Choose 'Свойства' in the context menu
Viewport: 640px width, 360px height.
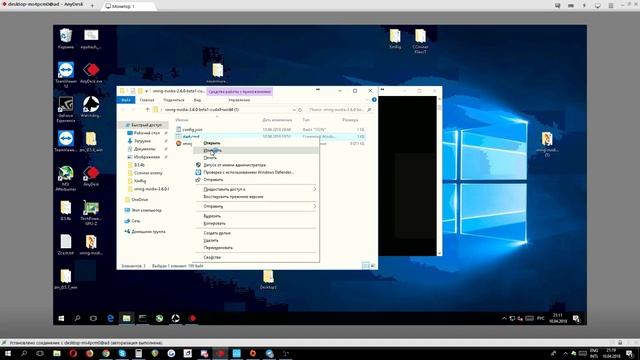pyautogui.click(x=256, y=258)
